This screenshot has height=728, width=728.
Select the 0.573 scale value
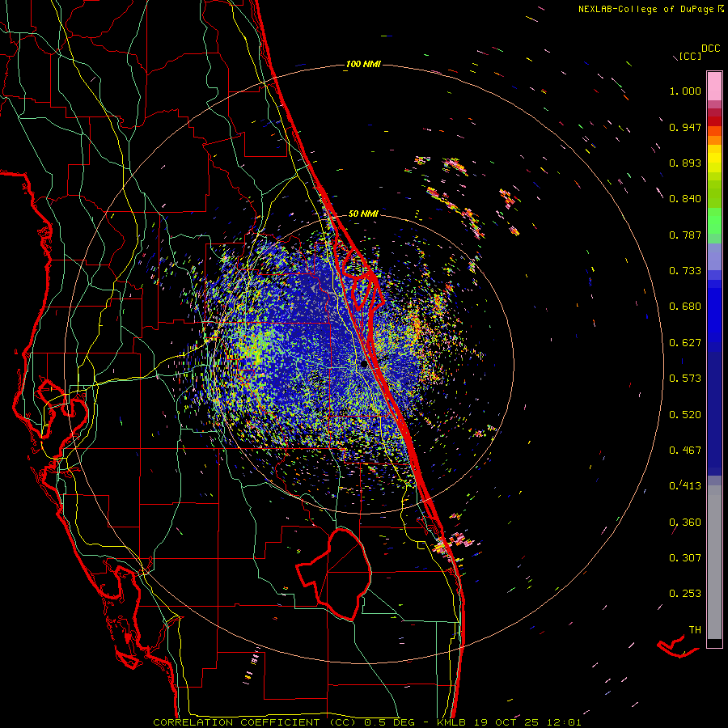[x=685, y=379]
